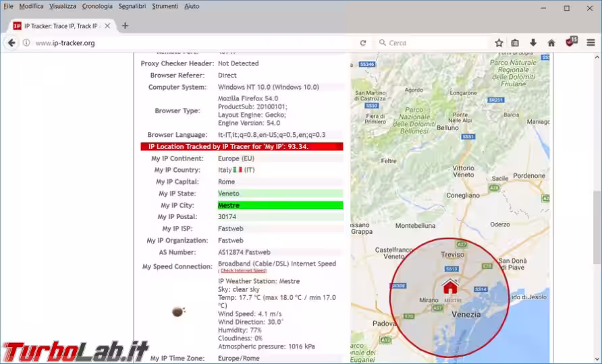Open the hamburger menu icon

click(591, 43)
